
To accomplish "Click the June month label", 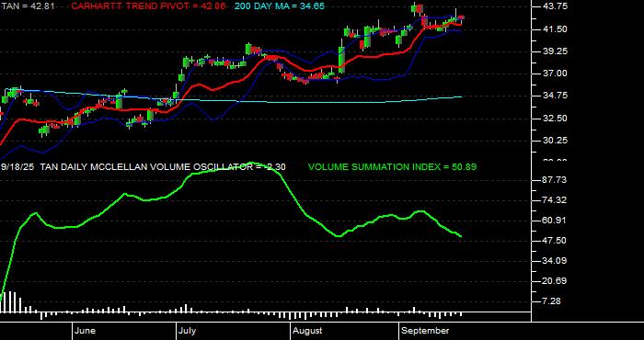I will [86, 331].
